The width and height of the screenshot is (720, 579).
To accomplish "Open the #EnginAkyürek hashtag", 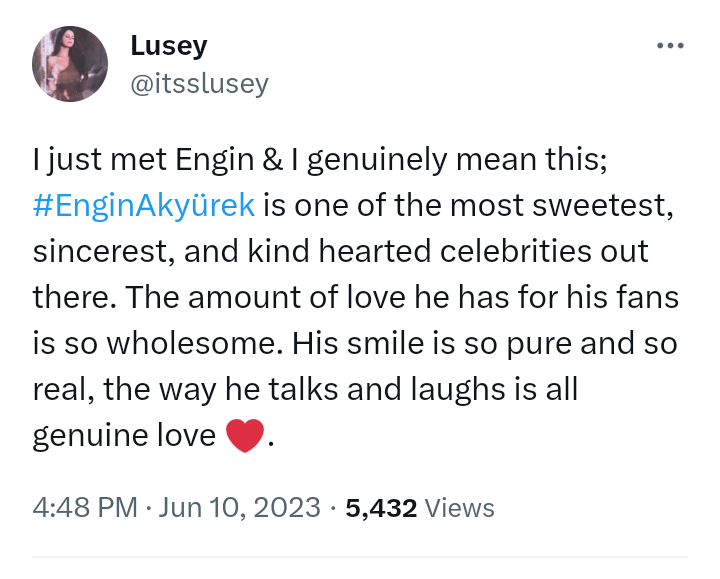I will (x=144, y=206).
